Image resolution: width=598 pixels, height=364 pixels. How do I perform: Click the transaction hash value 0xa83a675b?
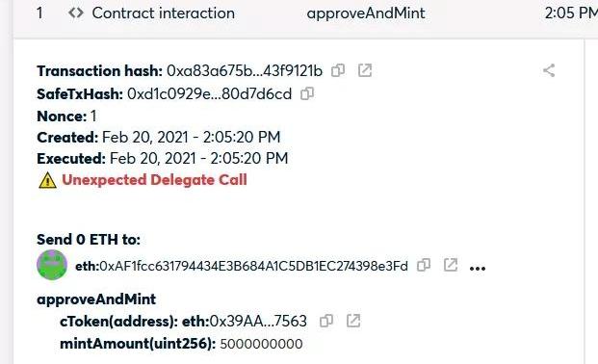[245, 70]
